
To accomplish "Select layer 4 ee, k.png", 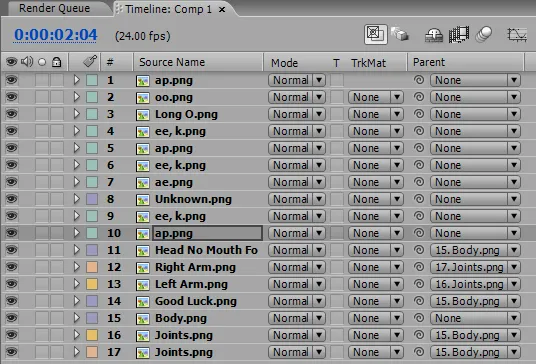I will click(180, 131).
